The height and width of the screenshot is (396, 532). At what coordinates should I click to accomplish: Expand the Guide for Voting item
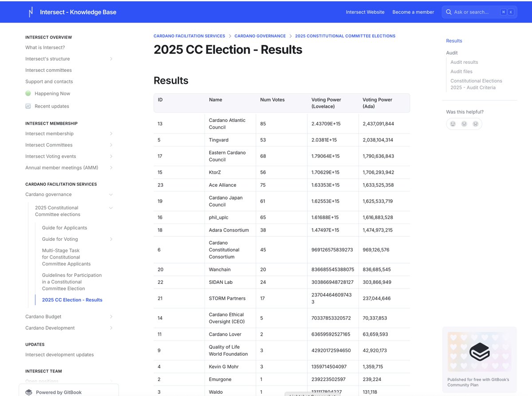coord(111,239)
